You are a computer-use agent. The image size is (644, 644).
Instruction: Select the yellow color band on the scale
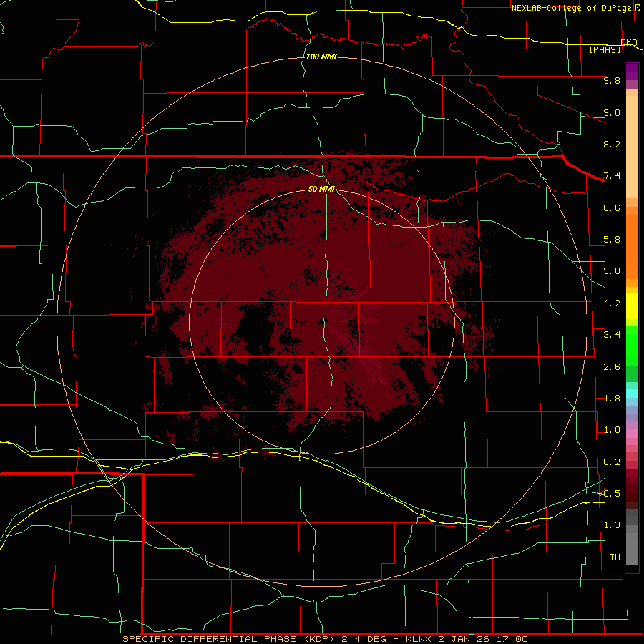point(632,306)
